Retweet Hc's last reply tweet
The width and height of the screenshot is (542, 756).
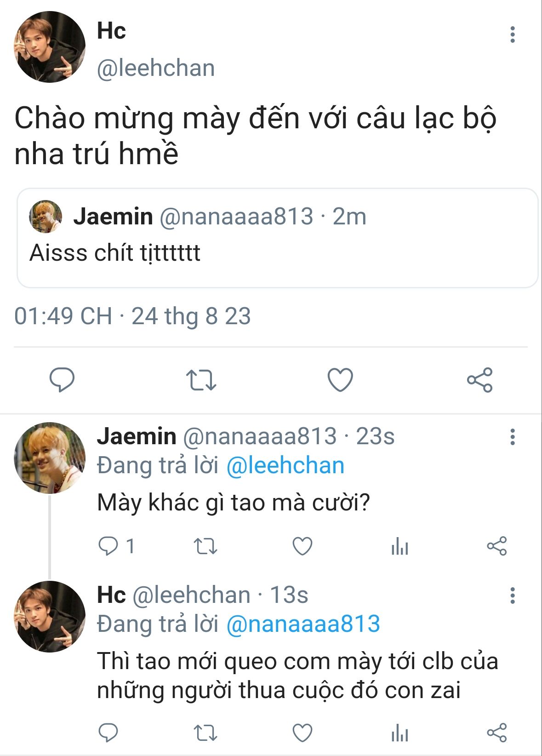click(205, 733)
